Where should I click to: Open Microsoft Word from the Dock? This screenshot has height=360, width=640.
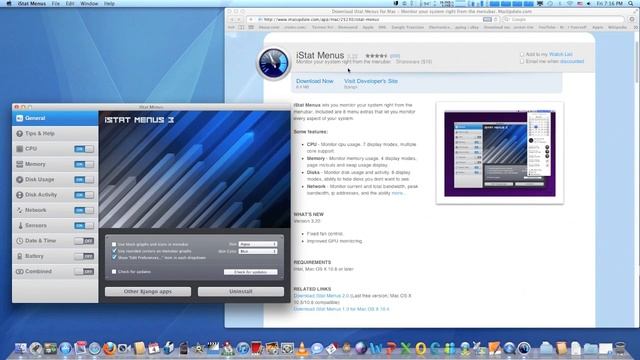[x=376, y=348]
